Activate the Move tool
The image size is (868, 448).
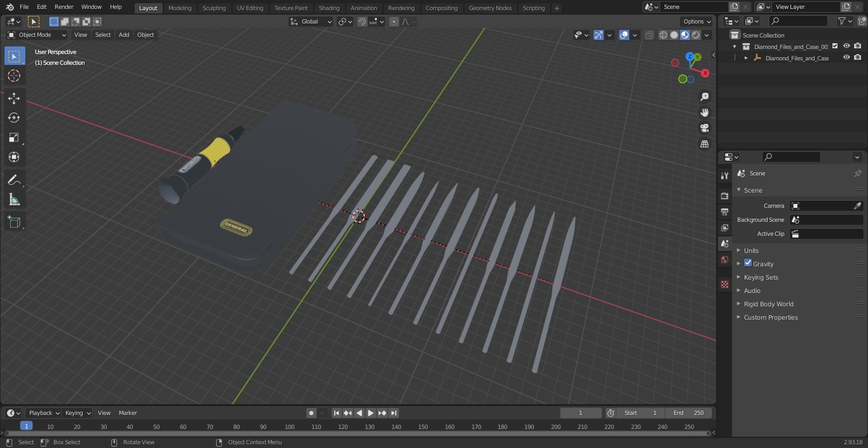[x=14, y=98]
